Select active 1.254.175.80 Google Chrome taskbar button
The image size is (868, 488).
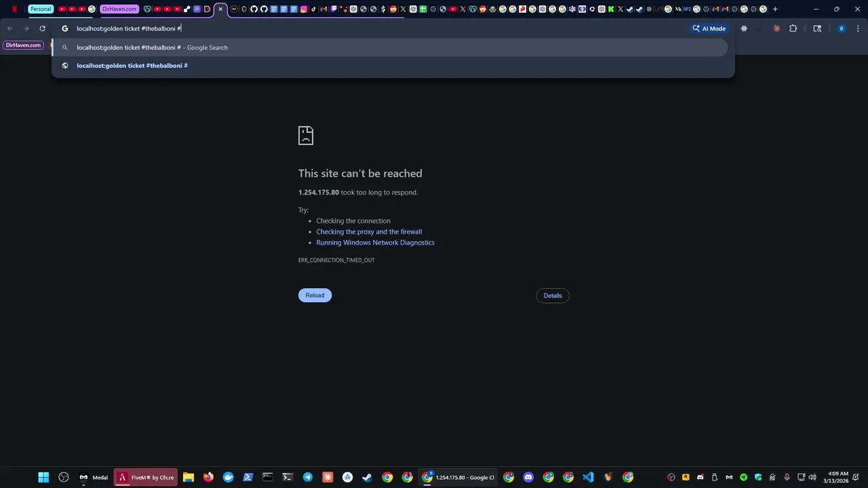coord(458,477)
